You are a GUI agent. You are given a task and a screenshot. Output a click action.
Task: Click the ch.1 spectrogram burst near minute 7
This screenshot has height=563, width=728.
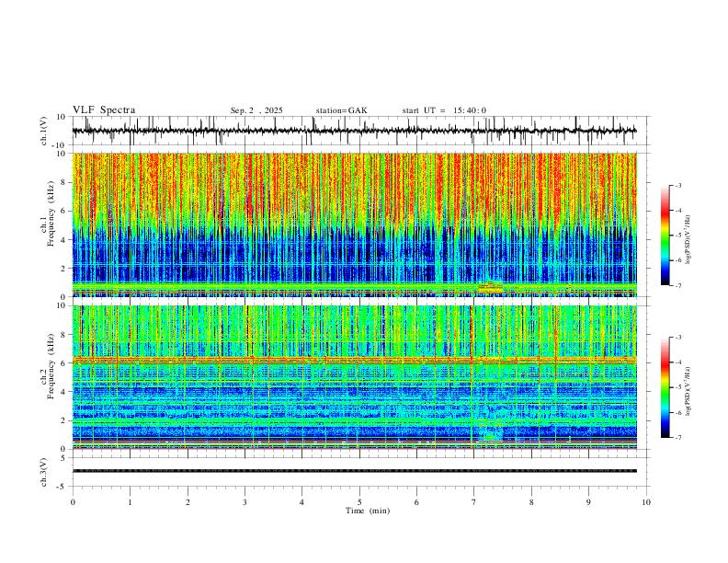coord(490,287)
